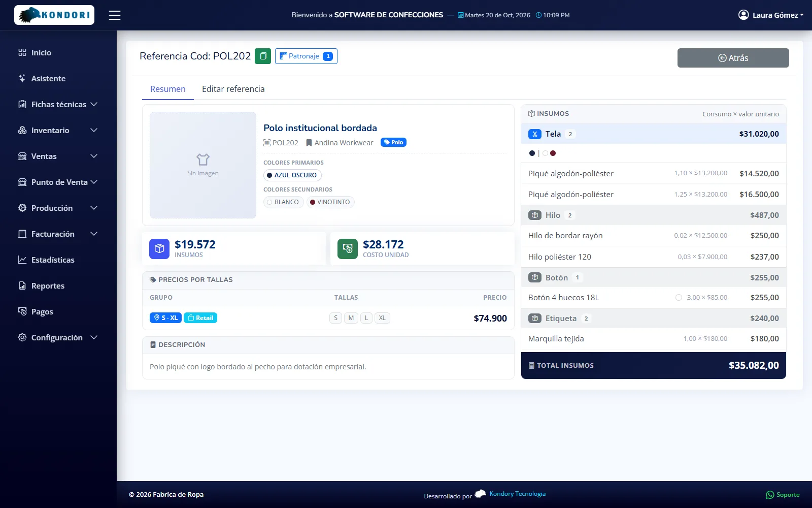The image size is (812, 508).
Task: Click the Kondori logo
Action: [x=54, y=15]
